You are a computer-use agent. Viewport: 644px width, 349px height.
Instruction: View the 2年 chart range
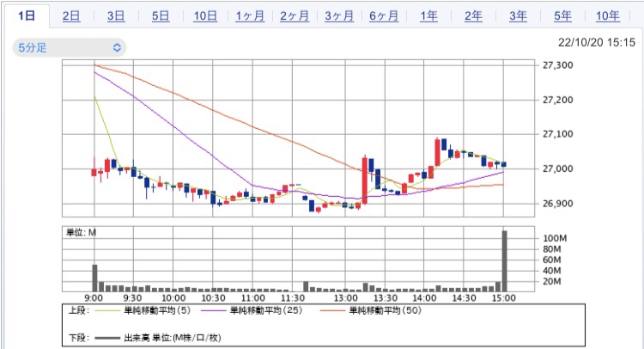tap(473, 16)
